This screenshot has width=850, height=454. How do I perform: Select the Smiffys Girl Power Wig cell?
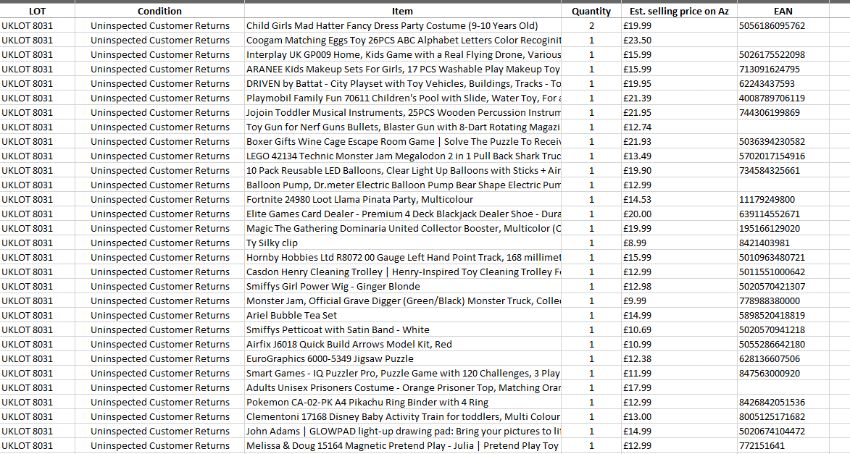click(x=403, y=286)
